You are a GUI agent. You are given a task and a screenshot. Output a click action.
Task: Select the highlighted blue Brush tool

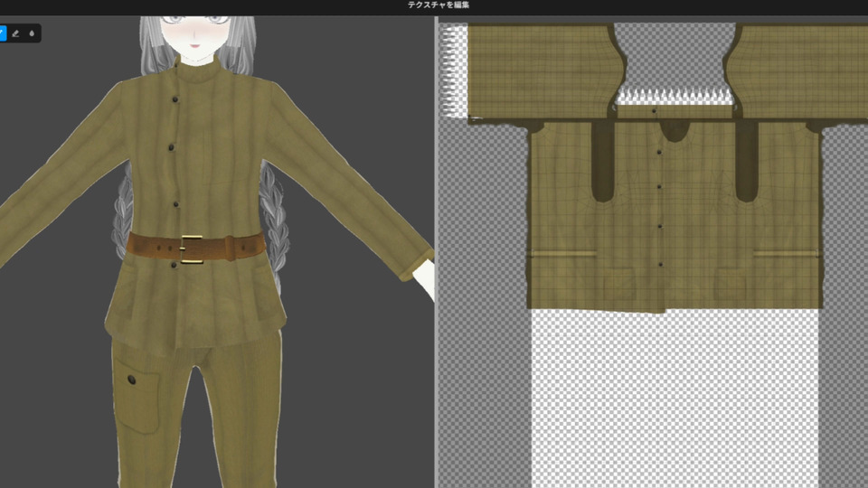pos(3,33)
